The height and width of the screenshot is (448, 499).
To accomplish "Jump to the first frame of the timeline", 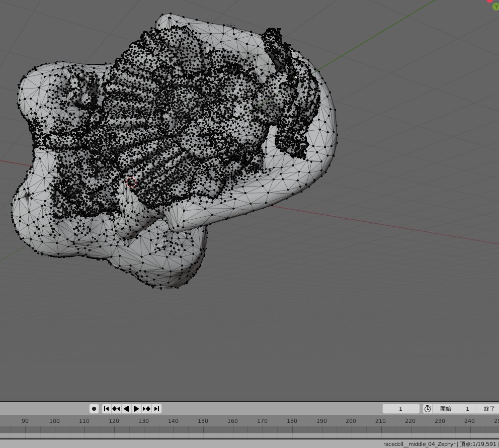I will [107, 409].
